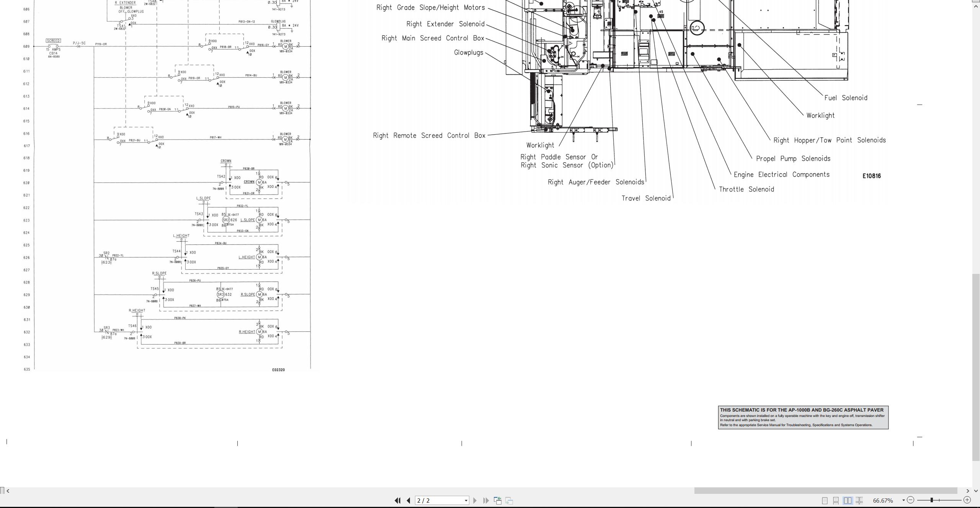This screenshot has height=508, width=980.
Task: Click the Glowplugs label
Action: click(469, 53)
